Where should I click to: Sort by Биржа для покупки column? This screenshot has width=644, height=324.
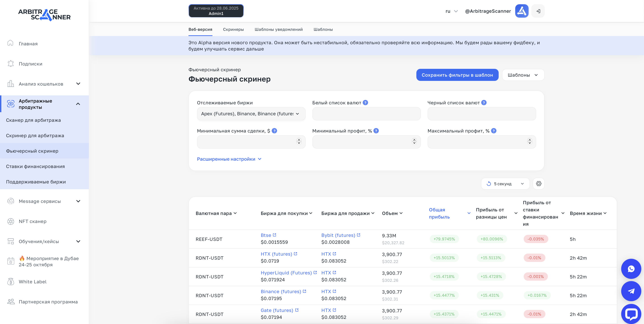click(x=286, y=213)
